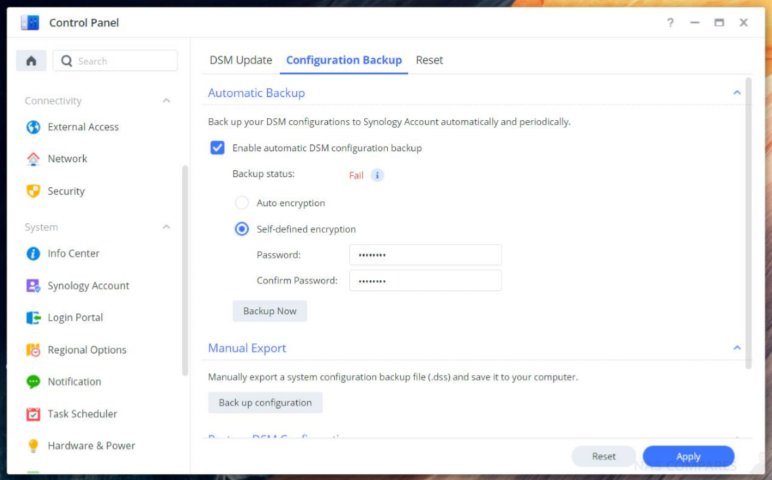Click the Backup Now button
772x480 pixels.
point(270,311)
